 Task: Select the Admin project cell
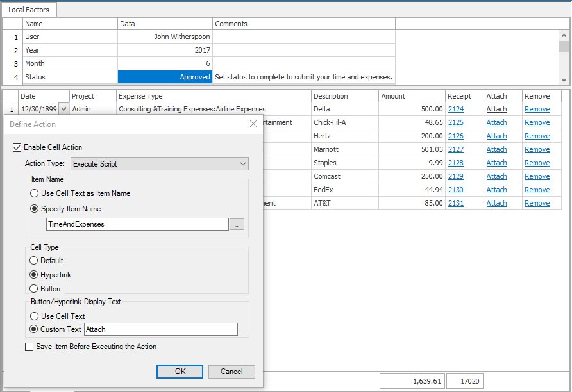point(93,109)
